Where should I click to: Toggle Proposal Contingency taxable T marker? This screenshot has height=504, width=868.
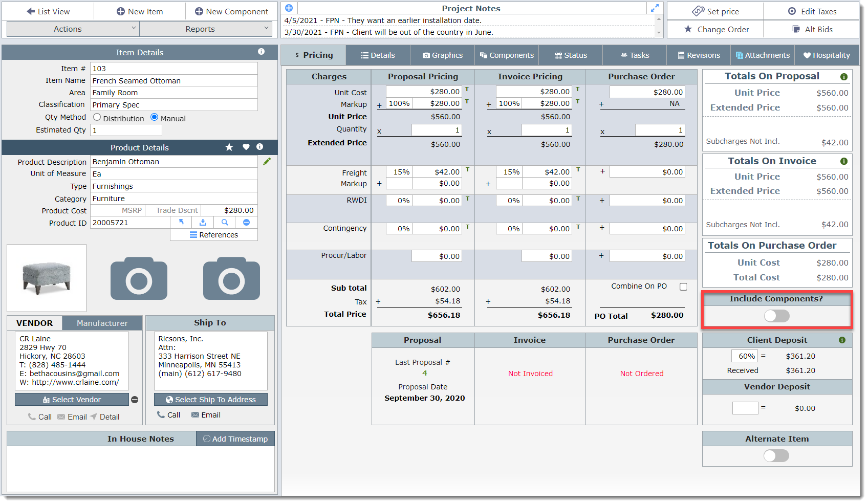coord(467,226)
